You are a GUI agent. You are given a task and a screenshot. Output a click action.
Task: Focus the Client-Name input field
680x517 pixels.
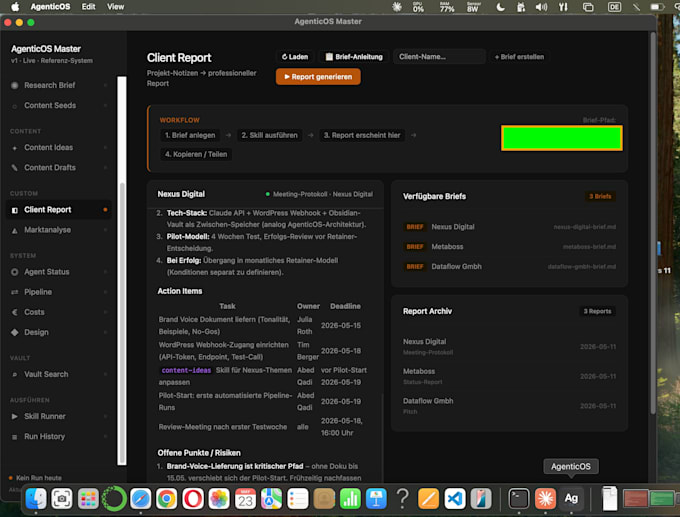click(x=439, y=57)
